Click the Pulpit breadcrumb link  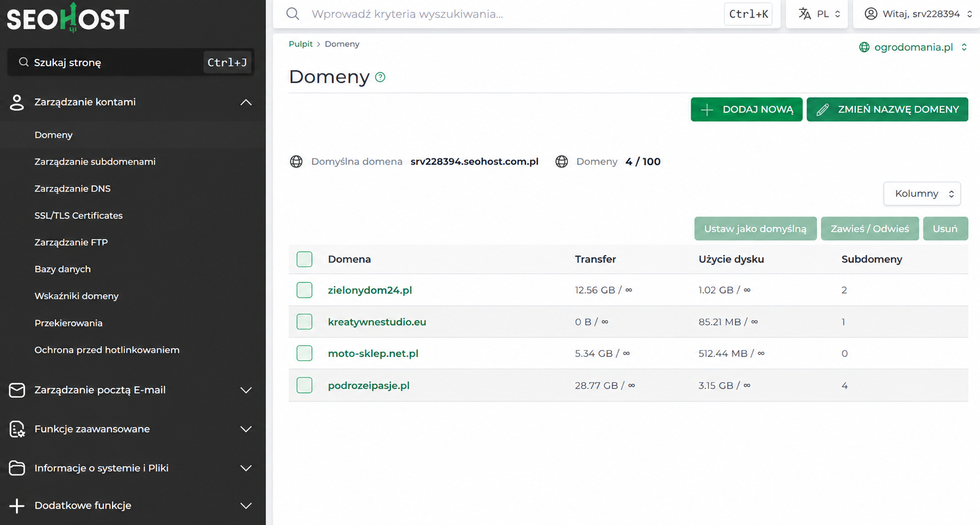[301, 44]
